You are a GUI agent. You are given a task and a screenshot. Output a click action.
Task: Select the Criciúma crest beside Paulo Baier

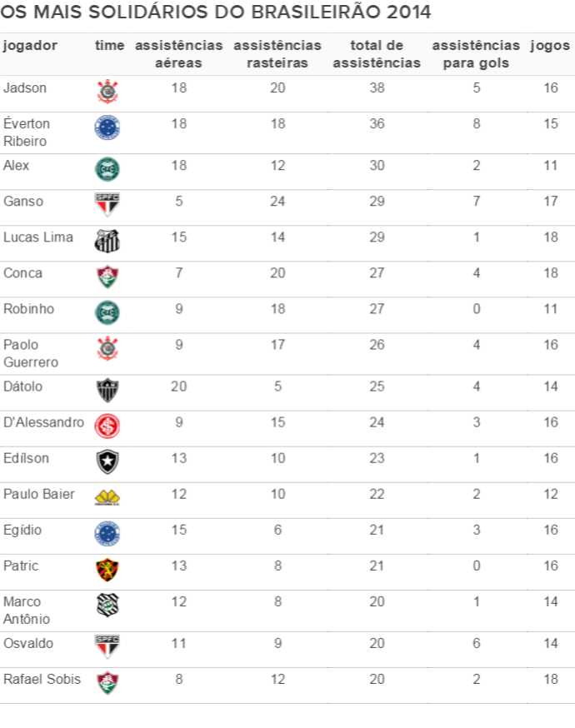[x=107, y=498]
